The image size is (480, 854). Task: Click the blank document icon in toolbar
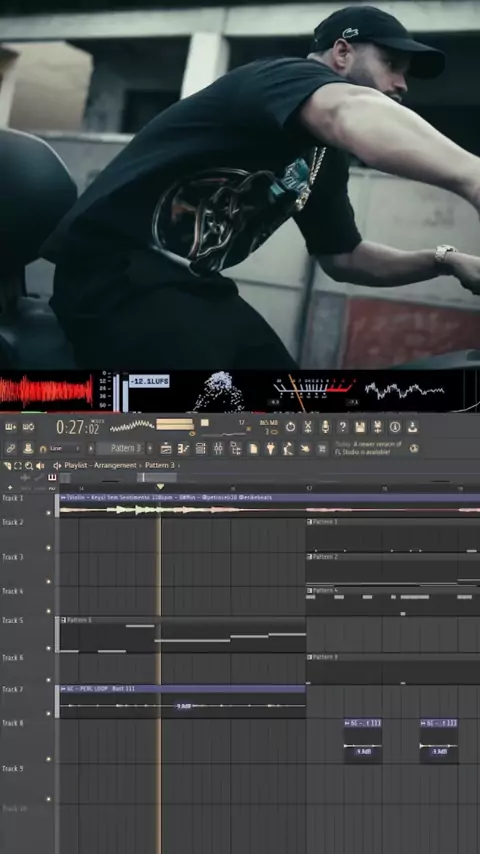253,448
